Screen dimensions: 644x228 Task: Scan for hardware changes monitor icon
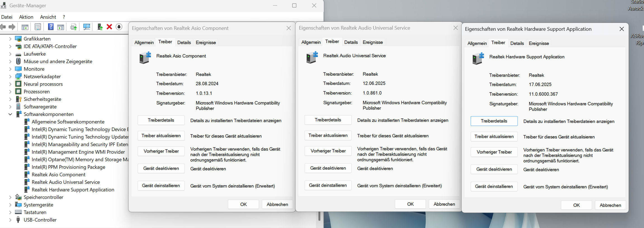(87, 27)
